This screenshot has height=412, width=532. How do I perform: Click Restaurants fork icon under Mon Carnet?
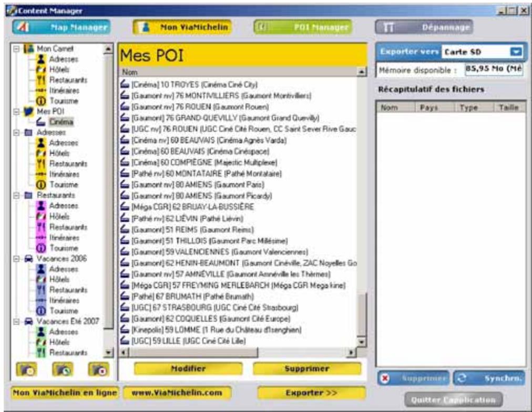(x=41, y=80)
